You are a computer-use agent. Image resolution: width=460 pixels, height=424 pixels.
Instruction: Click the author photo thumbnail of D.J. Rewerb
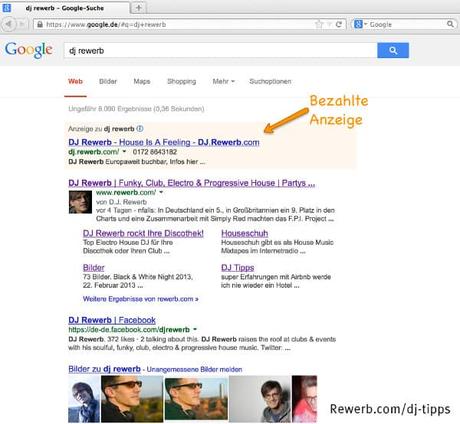pyautogui.click(x=80, y=202)
